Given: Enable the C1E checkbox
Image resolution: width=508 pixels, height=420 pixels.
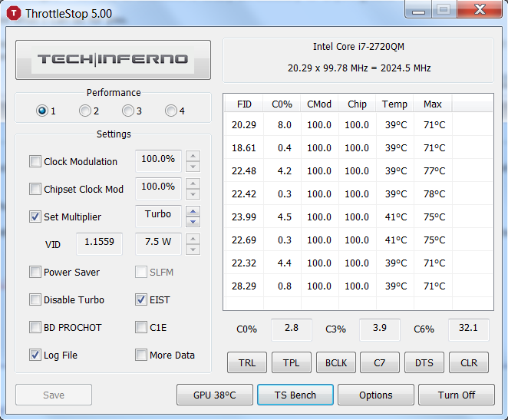Looking at the screenshot, I should pyautogui.click(x=141, y=327).
